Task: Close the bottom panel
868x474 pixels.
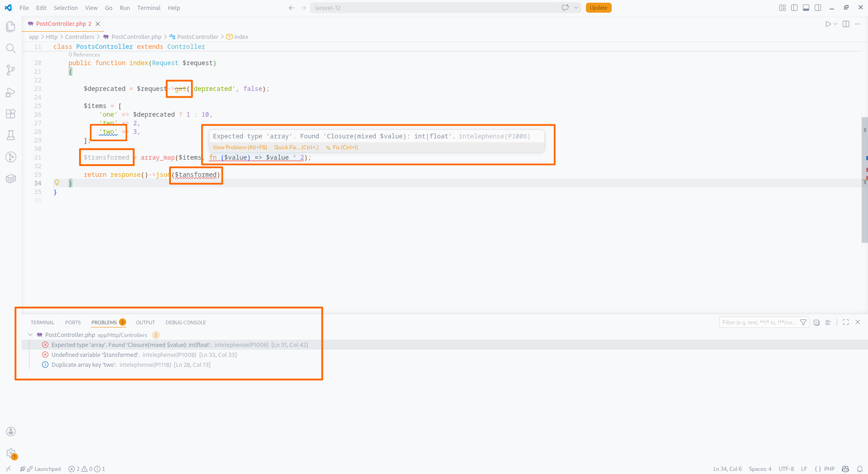Action: point(858,322)
